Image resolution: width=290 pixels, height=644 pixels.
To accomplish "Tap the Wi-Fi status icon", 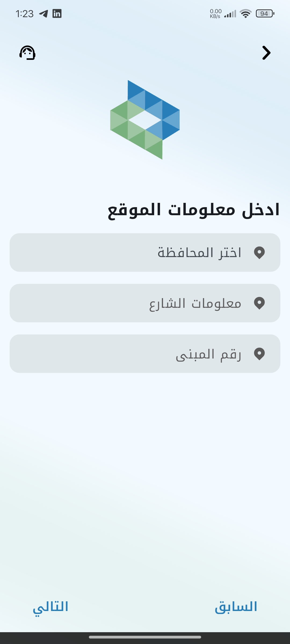I will [x=245, y=13].
